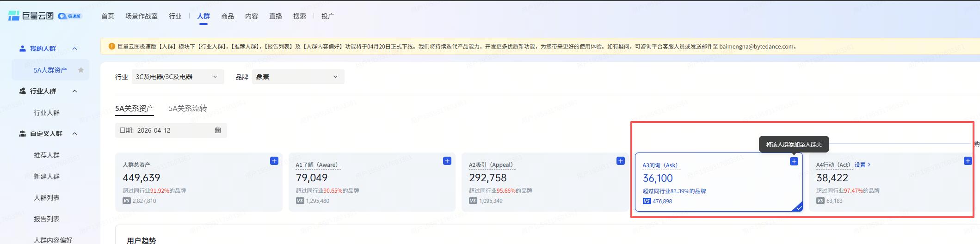Open the 场景作战室 navigation tab

coord(142,16)
